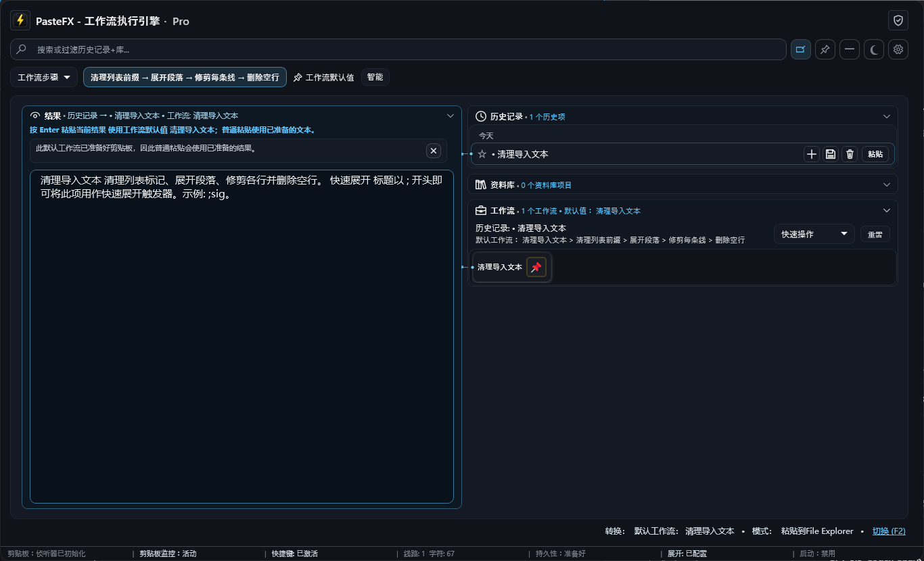Collapse the 结果 panel chevron
Image resolution: width=924 pixels, height=561 pixels.
451,116
